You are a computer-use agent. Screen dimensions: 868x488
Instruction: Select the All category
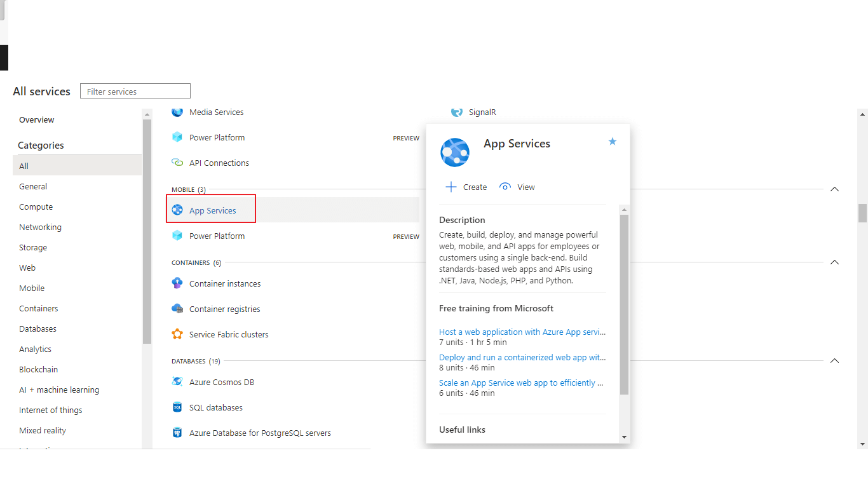(77, 166)
